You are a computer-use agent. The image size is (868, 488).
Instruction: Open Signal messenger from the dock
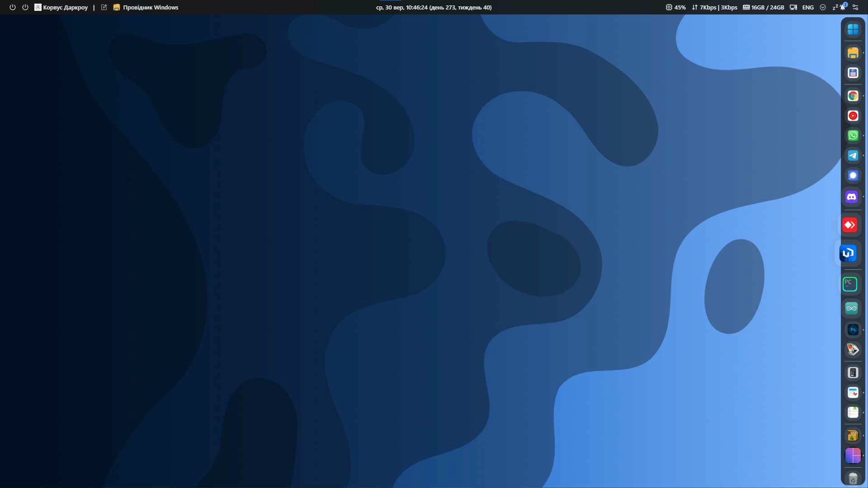coord(853,175)
